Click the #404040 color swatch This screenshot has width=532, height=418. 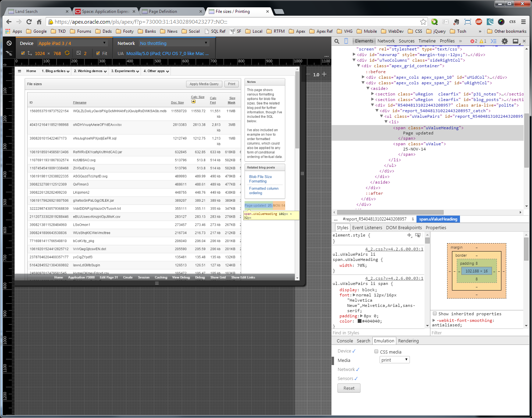pyautogui.click(x=359, y=321)
